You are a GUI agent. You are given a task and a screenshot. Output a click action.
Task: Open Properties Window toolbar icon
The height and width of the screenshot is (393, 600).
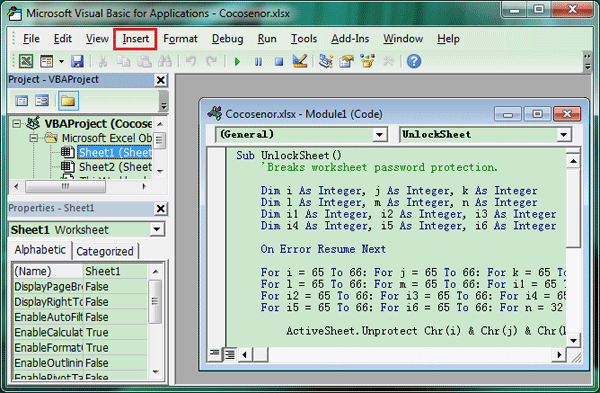[x=346, y=61]
